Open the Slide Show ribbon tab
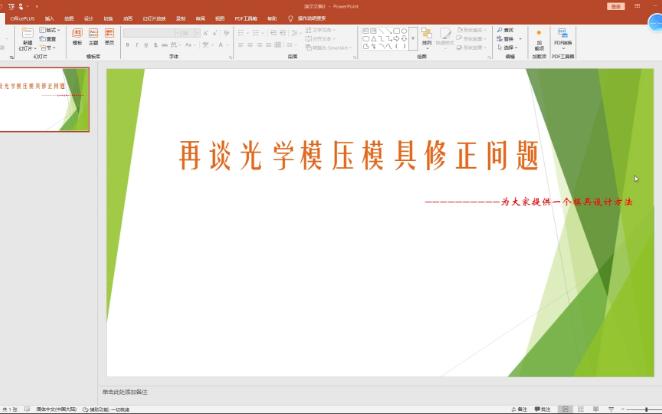The height and width of the screenshot is (414, 662). pyautogui.click(x=154, y=19)
